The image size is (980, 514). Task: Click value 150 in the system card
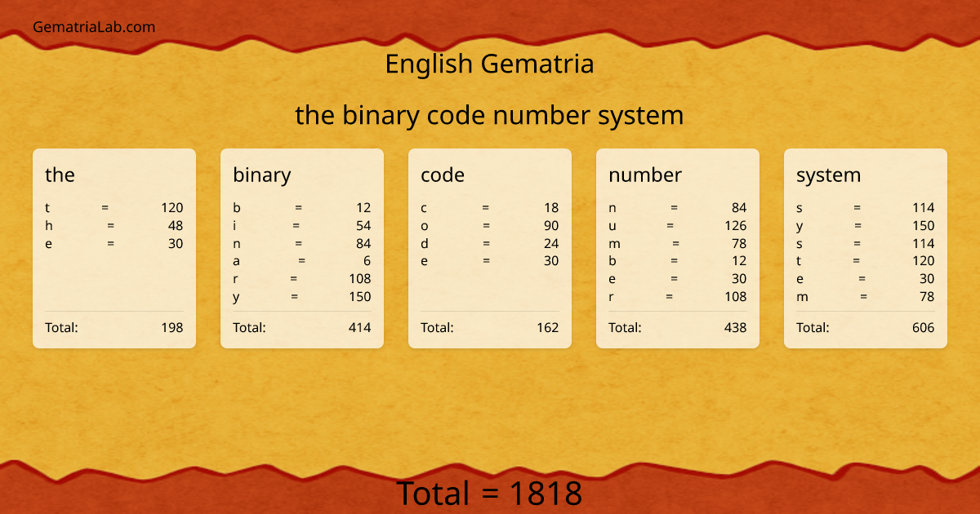(x=924, y=225)
